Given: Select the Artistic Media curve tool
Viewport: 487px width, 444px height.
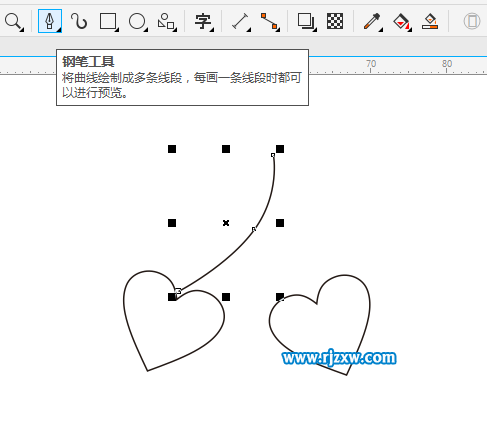Looking at the screenshot, I should (79, 21).
